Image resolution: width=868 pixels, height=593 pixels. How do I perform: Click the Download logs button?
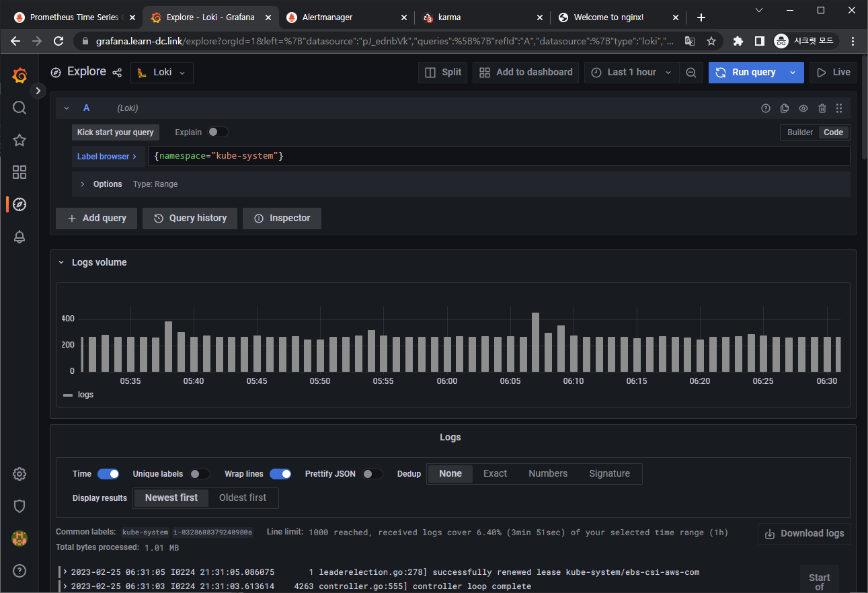[804, 533]
